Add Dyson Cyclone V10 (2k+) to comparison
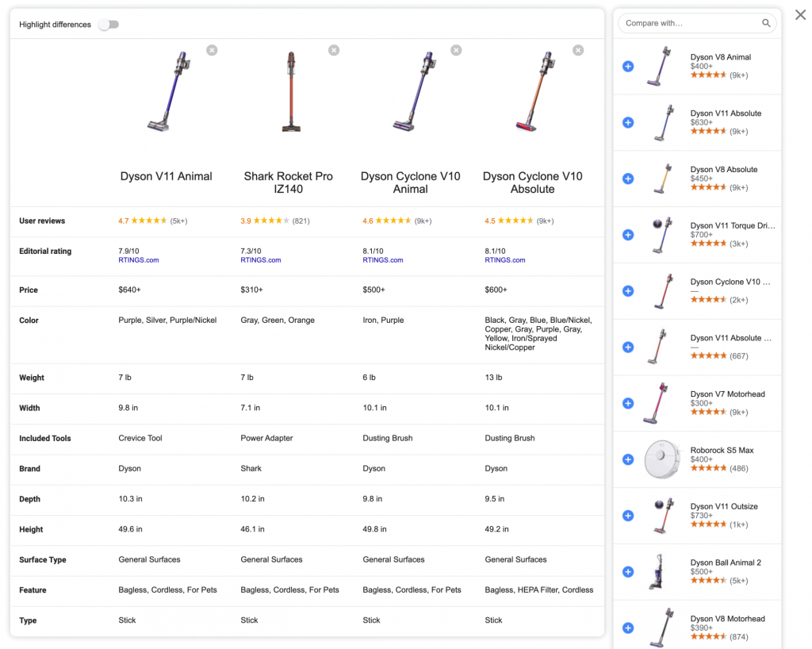 tap(628, 291)
